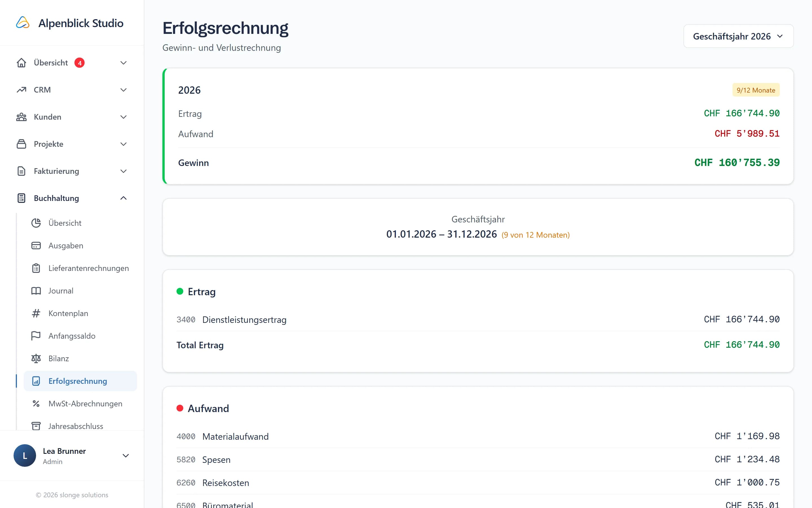The height and width of the screenshot is (508, 812).
Task: Click the document icon beside Fakturierung
Action: click(21, 171)
